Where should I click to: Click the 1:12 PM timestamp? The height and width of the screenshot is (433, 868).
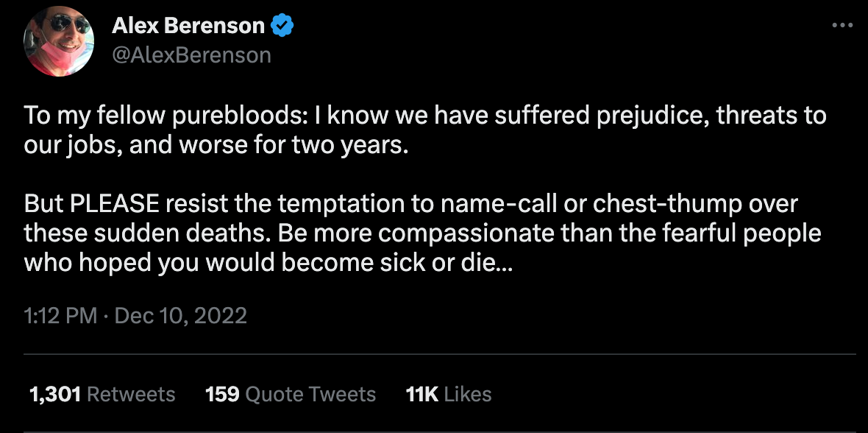tap(60, 316)
